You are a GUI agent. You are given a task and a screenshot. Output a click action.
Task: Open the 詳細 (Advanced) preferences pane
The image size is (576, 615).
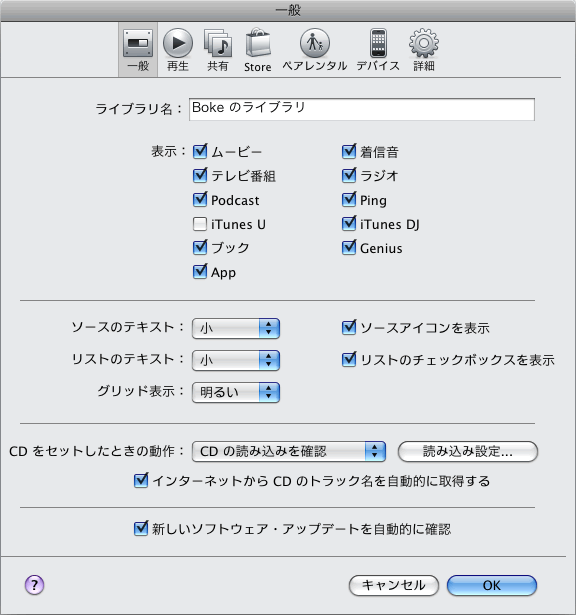[x=424, y=50]
